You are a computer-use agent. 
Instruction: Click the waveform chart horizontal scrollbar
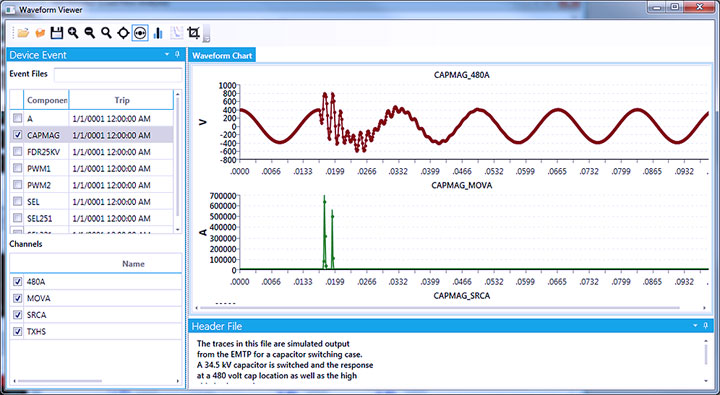click(x=440, y=308)
